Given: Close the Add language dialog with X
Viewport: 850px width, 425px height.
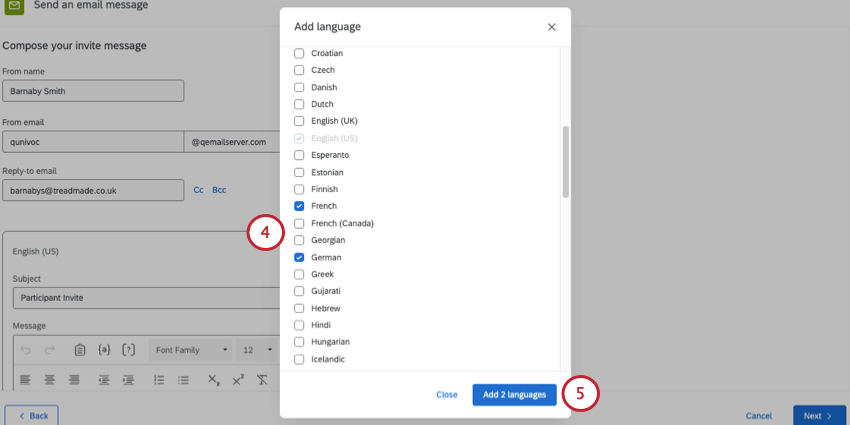Looking at the screenshot, I should pyautogui.click(x=551, y=27).
